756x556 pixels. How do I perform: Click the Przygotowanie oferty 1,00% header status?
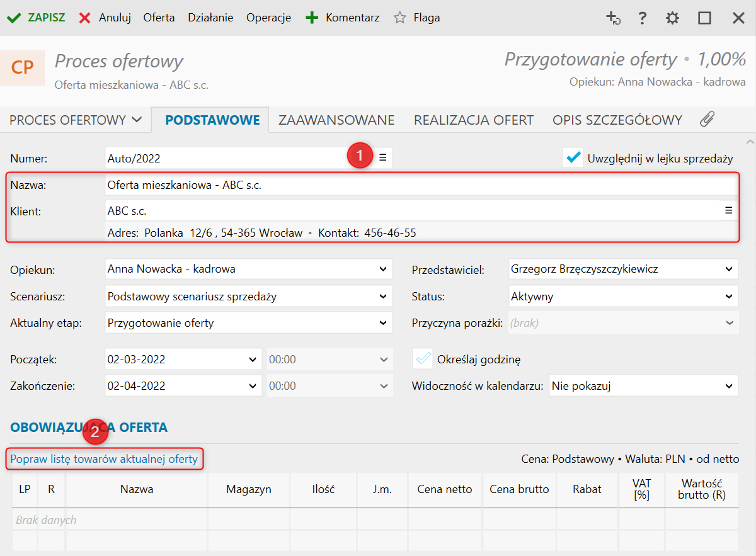pos(625,60)
